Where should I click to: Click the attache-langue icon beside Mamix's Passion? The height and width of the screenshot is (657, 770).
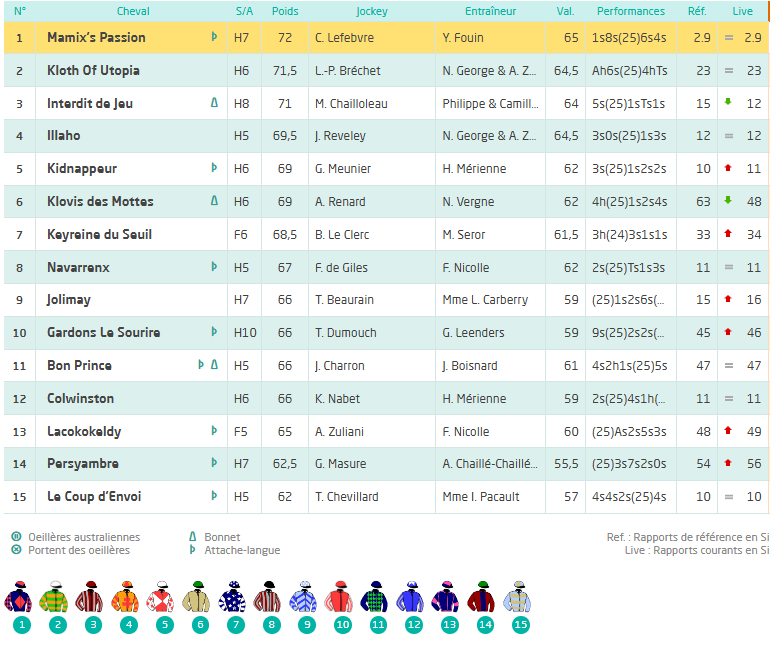(x=214, y=37)
